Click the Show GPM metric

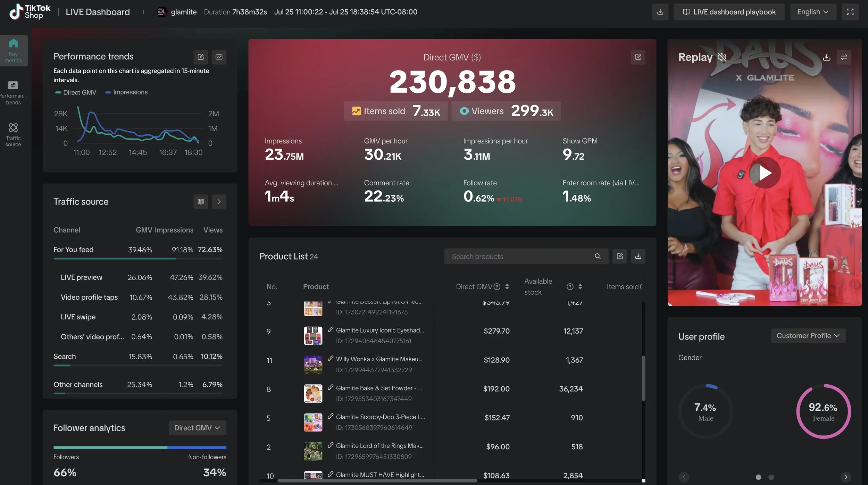coord(580,150)
